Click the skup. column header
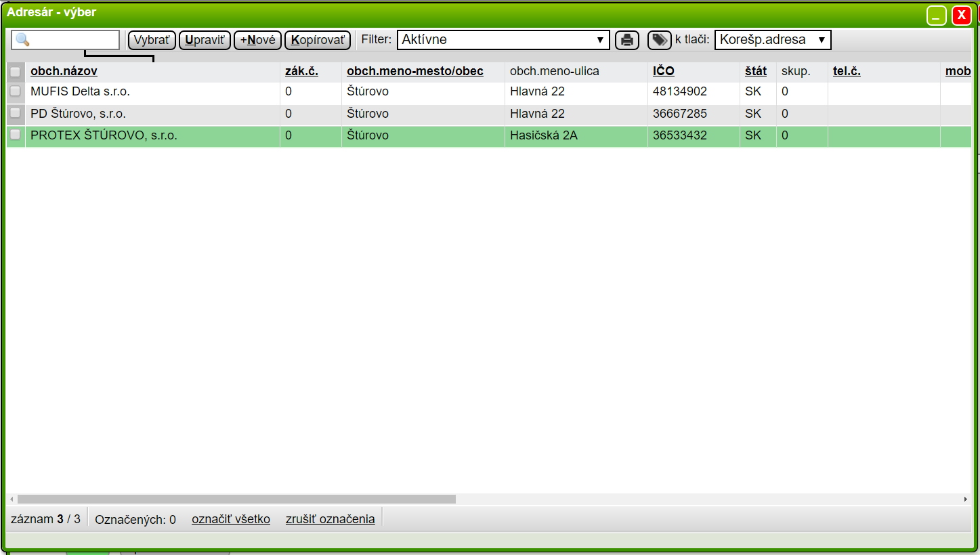Screen dimensions: 980x555 (x=796, y=71)
